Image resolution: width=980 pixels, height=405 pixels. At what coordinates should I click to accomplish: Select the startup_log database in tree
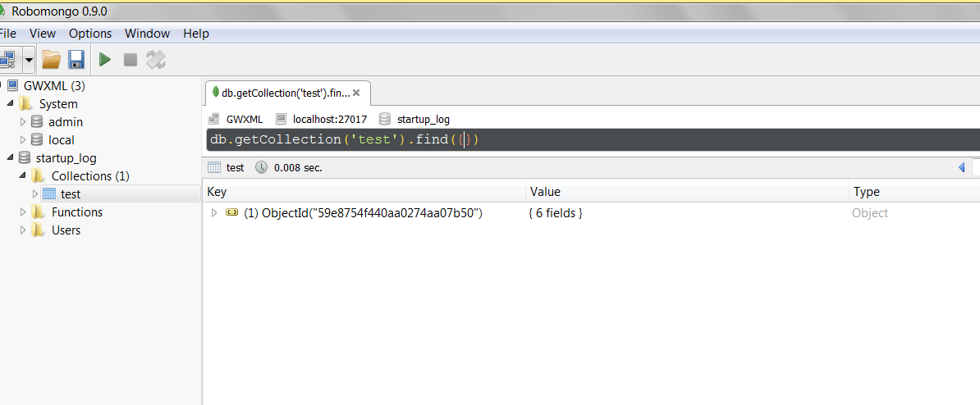click(66, 158)
